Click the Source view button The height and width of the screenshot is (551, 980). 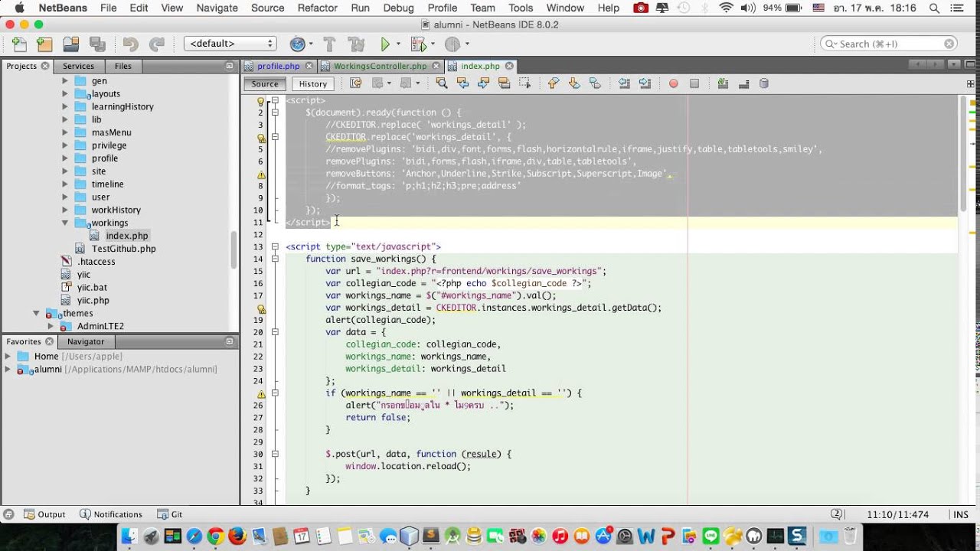[265, 83]
